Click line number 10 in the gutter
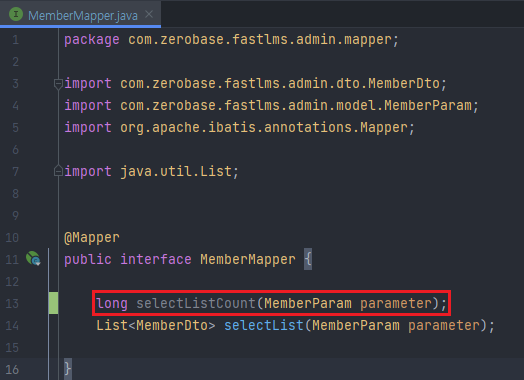Image resolution: width=524 pixels, height=380 pixels. 12,238
